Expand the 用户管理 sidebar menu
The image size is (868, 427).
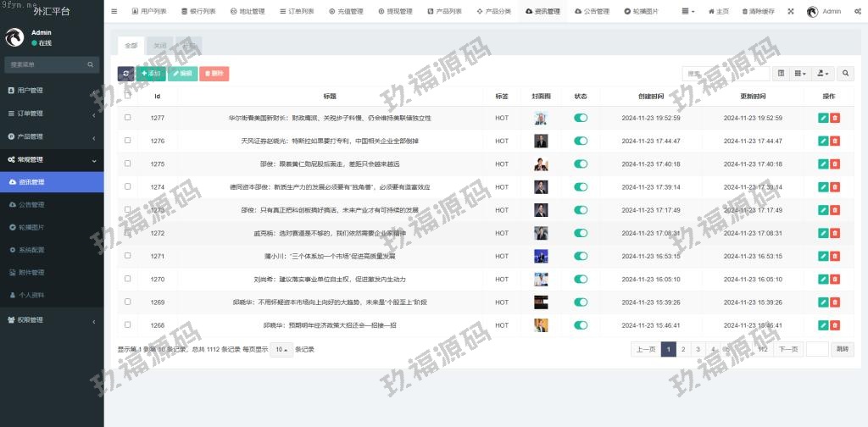pyautogui.click(x=51, y=90)
